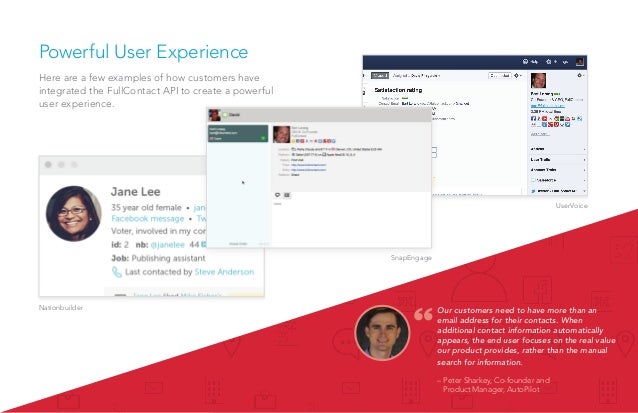Screen dimensions: 638x413
Task: Click the visitor photo in the SnapEngage details pane
Action: [x=281, y=134]
